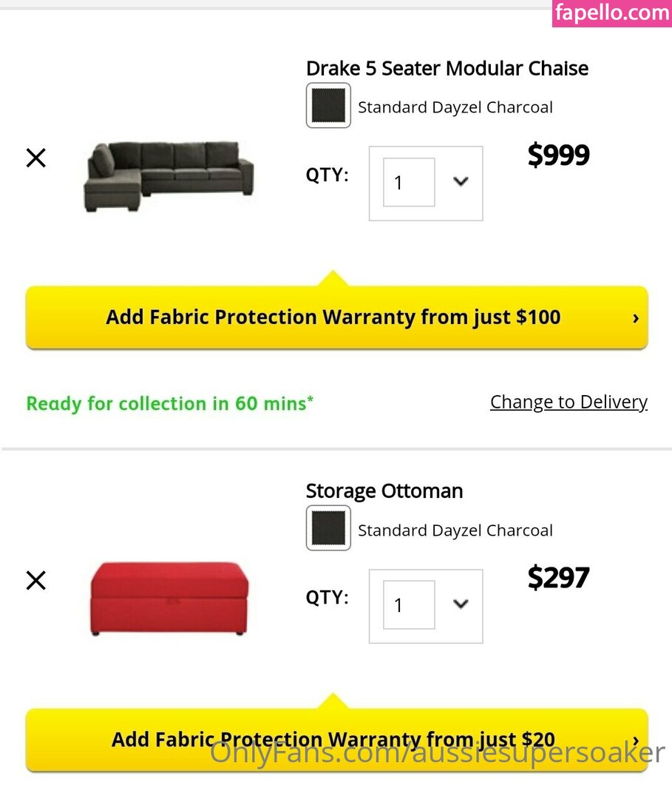Expand quantity dropdown arrow for the chaise
The width and height of the screenshot is (672, 799).
coord(461,181)
